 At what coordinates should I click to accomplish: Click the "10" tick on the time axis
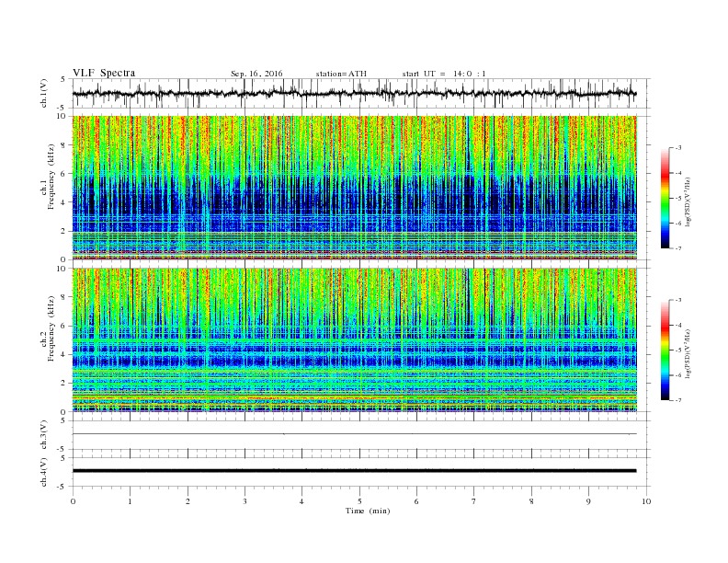click(646, 501)
